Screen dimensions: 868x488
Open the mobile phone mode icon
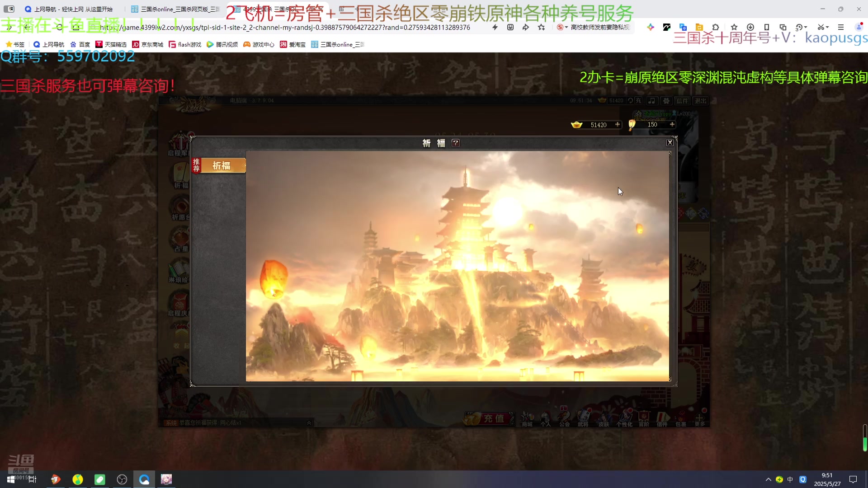coord(767,28)
